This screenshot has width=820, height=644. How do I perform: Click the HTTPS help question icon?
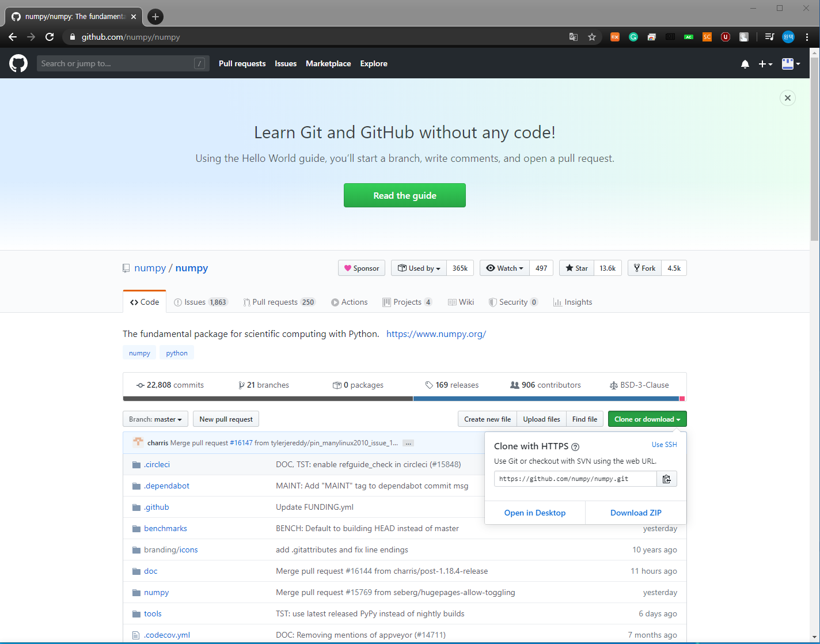[575, 446]
